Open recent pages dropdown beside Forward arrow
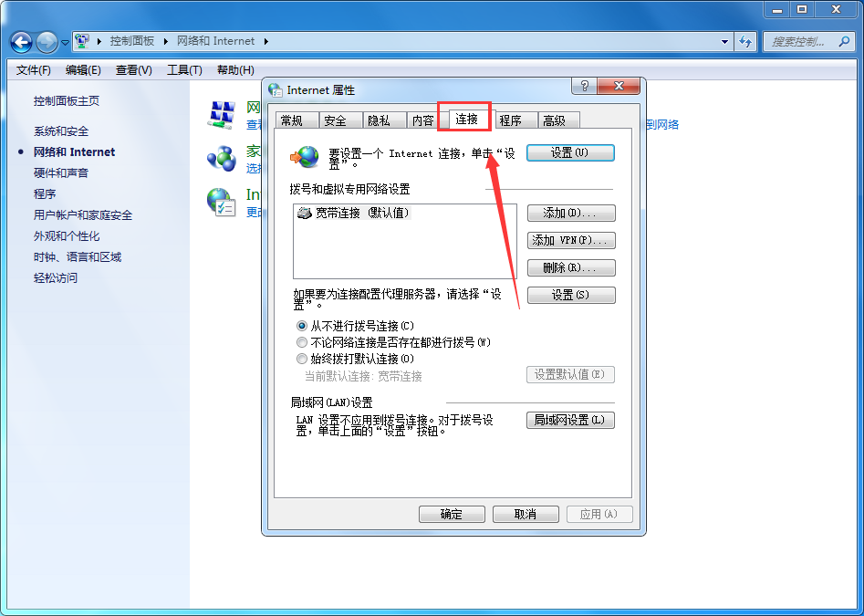This screenshot has height=616, width=864. point(65,42)
